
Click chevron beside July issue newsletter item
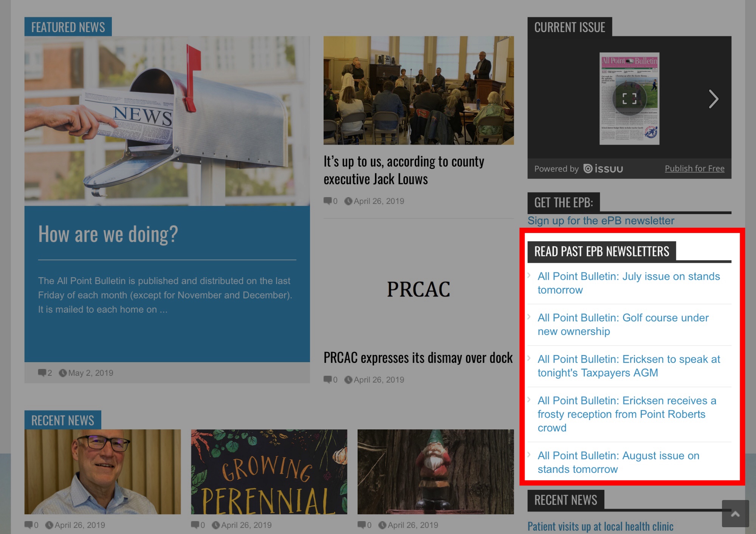(529, 275)
